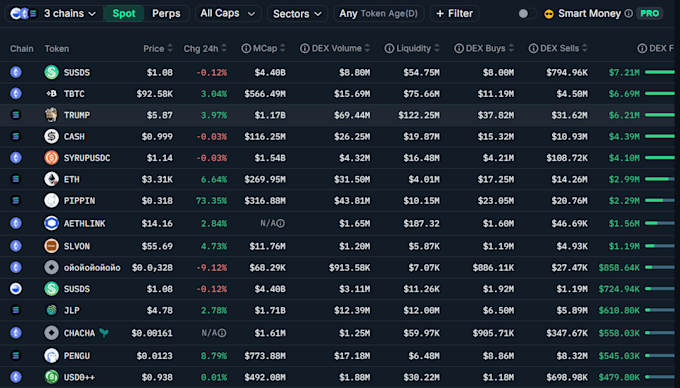
Task: Click the Liquidity info icon
Action: pyautogui.click(x=389, y=49)
